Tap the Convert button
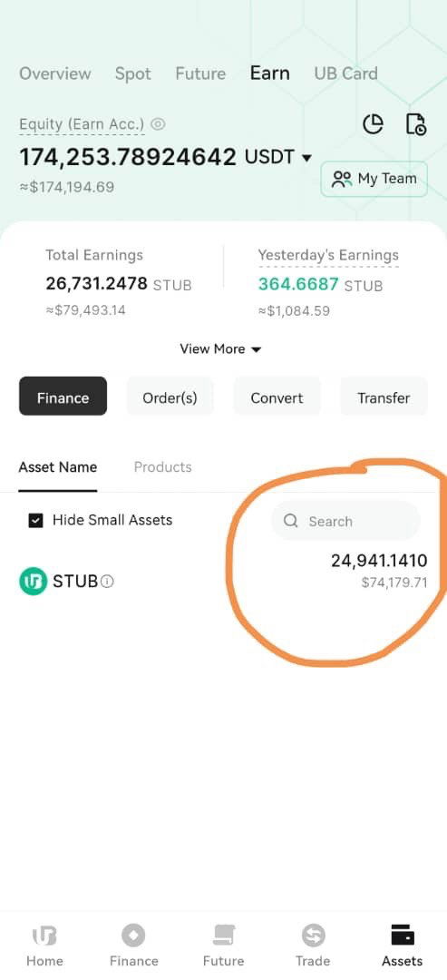Image resolution: width=447 pixels, height=980 pixels. (277, 397)
